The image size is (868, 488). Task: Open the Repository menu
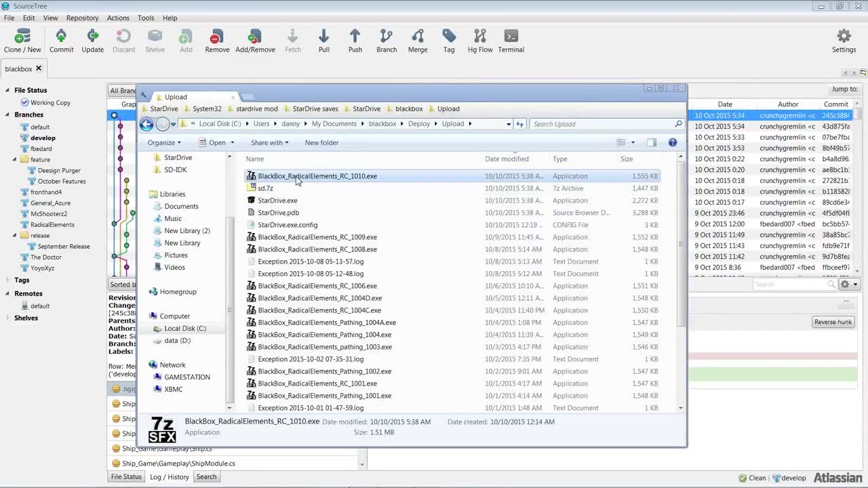(x=82, y=18)
